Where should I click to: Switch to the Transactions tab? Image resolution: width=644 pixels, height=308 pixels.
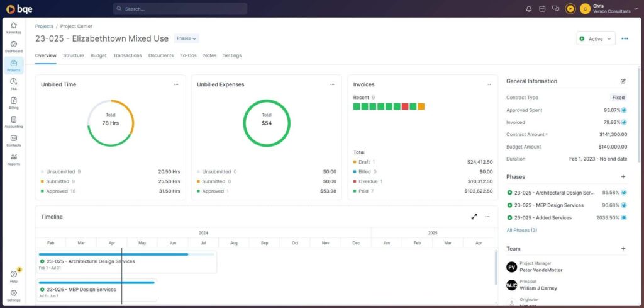click(x=127, y=55)
